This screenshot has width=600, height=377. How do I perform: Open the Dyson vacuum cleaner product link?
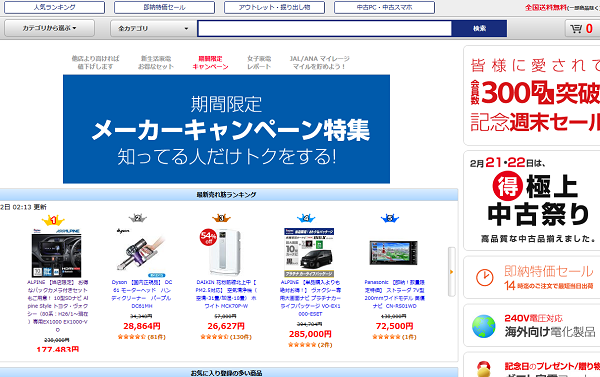point(142,294)
